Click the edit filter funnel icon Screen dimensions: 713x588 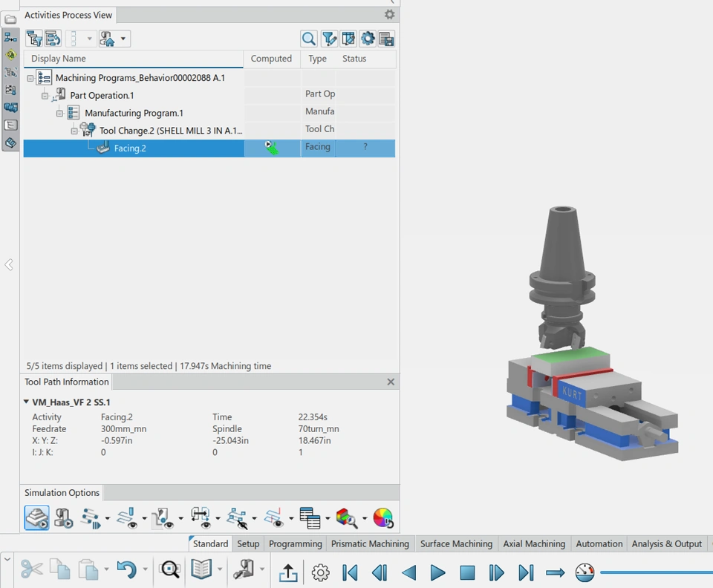click(329, 39)
